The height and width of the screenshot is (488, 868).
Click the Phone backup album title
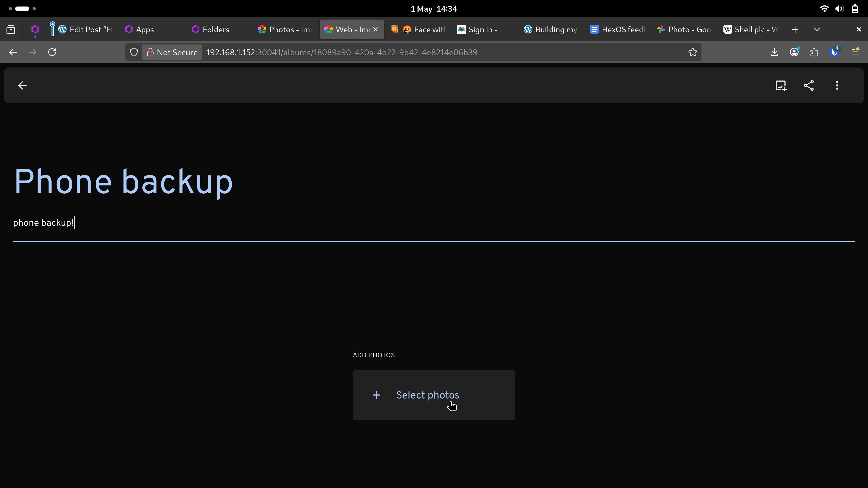coord(123,182)
